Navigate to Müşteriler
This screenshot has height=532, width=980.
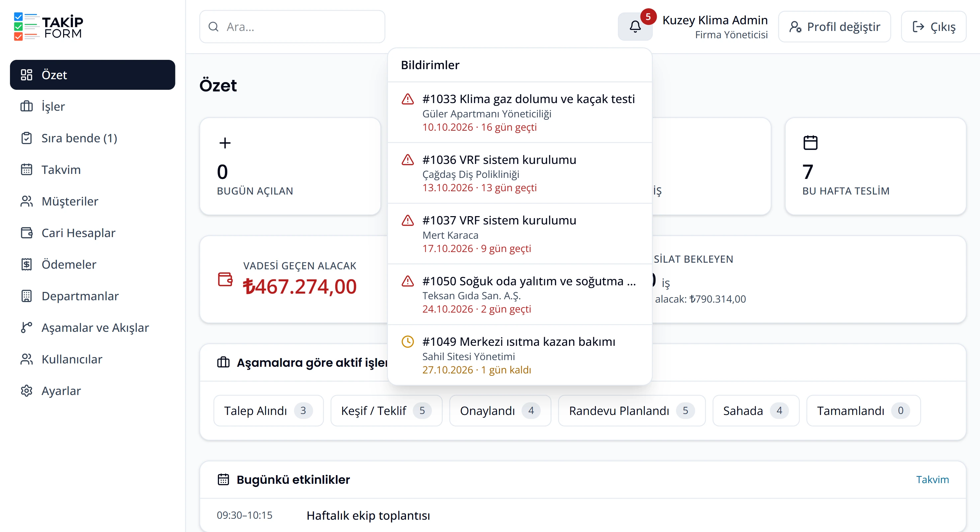tap(92, 201)
